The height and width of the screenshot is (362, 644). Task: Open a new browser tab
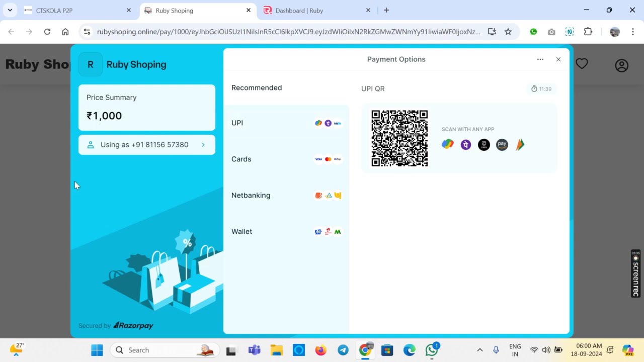[386, 10]
